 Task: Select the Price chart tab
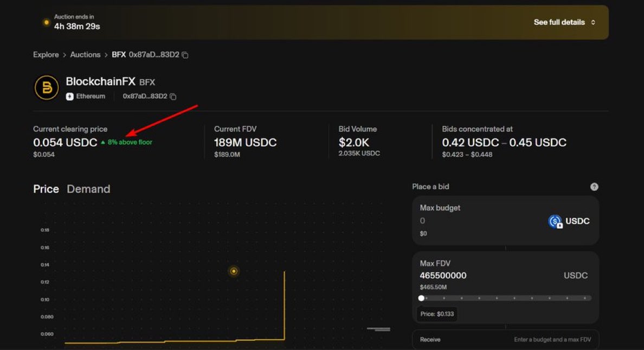tap(46, 189)
